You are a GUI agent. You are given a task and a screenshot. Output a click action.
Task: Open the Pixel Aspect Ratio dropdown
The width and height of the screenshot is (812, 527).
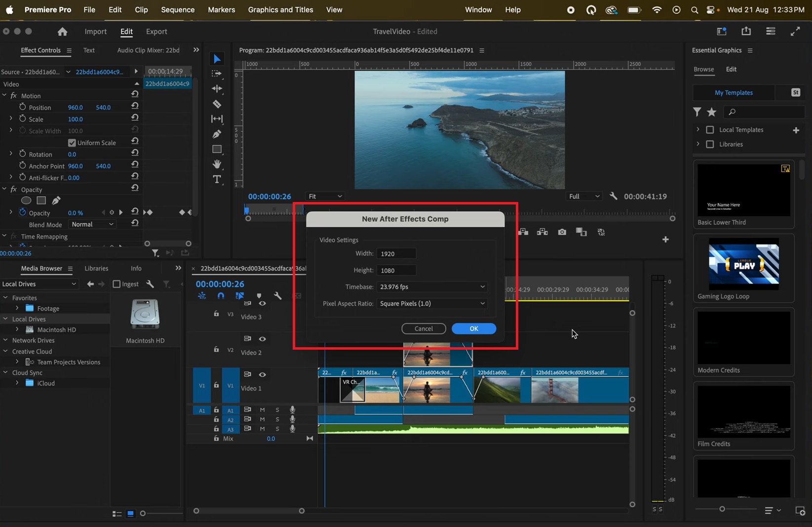pyautogui.click(x=432, y=304)
